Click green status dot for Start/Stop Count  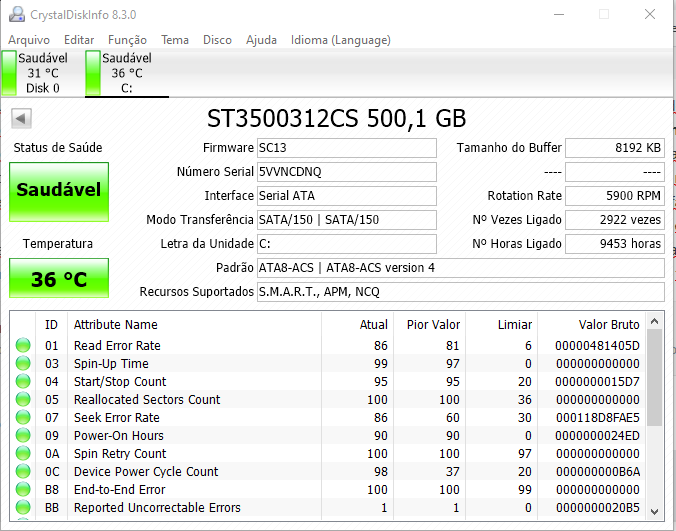23,381
